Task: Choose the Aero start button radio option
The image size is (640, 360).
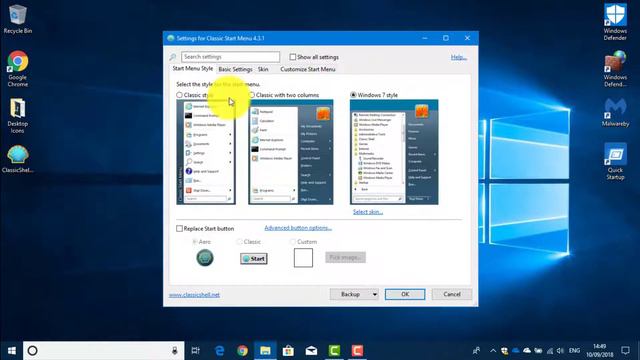Action: [195, 242]
